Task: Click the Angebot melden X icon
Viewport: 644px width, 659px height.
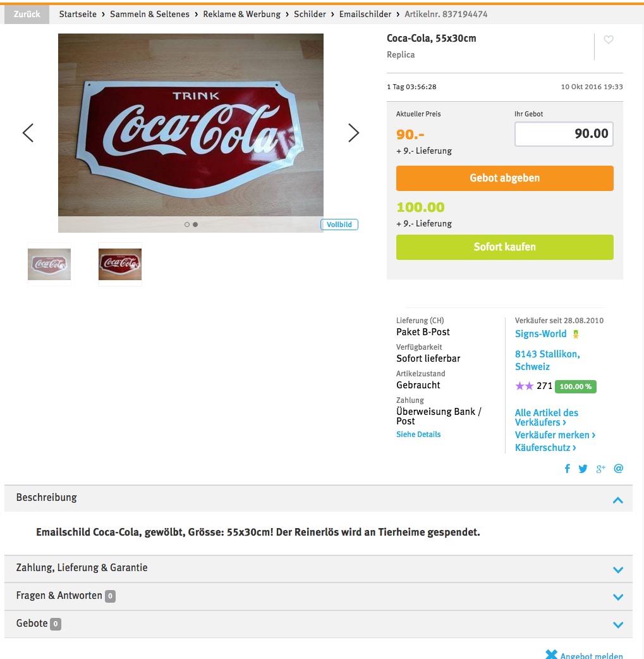Action: (551, 655)
